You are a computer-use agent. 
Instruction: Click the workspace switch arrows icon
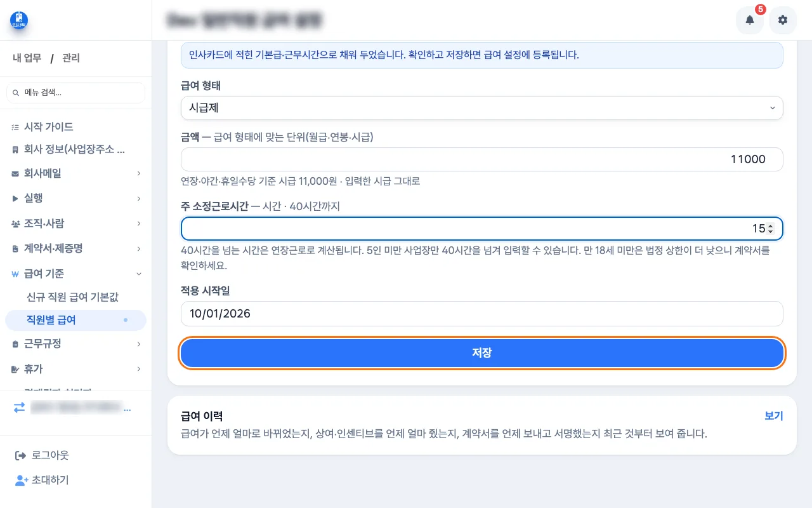click(x=19, y=408)
